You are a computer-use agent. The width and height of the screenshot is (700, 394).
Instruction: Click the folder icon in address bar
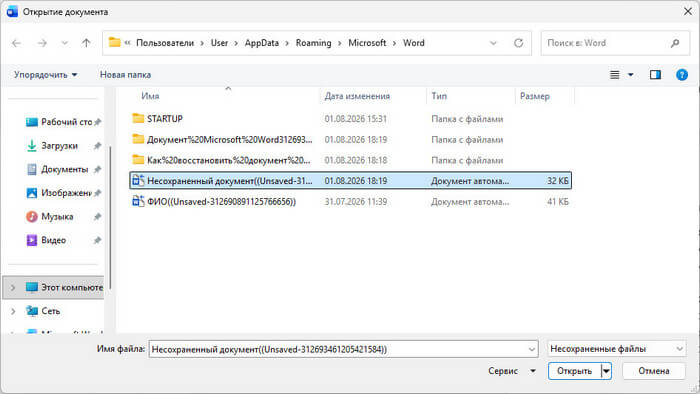tap(114, 42)
